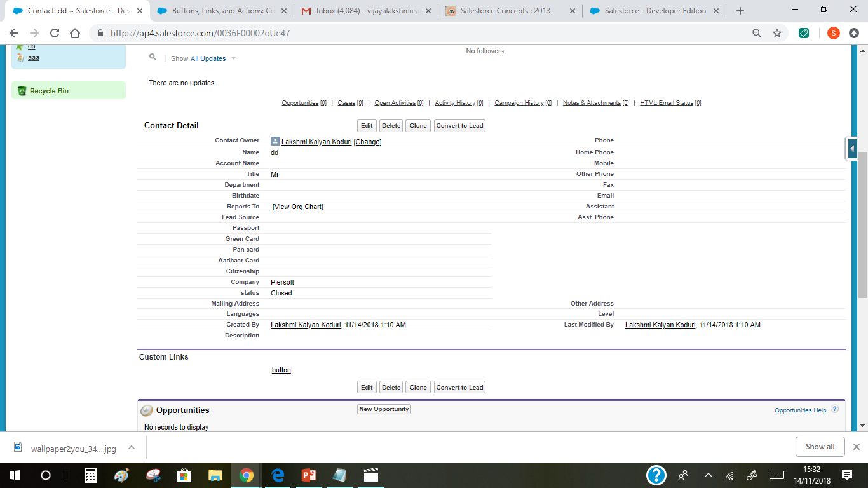Viewport: 868px width, 488px height.
Task: Open File Explorer from taskbar
Action: [x=215, y=475]
